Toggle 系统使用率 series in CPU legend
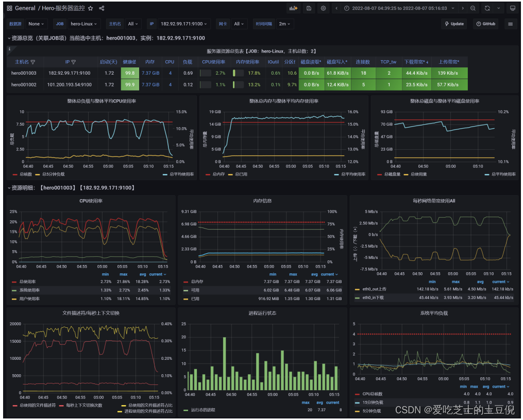Viewport: 523px width, 420px height. click(29, 290)
